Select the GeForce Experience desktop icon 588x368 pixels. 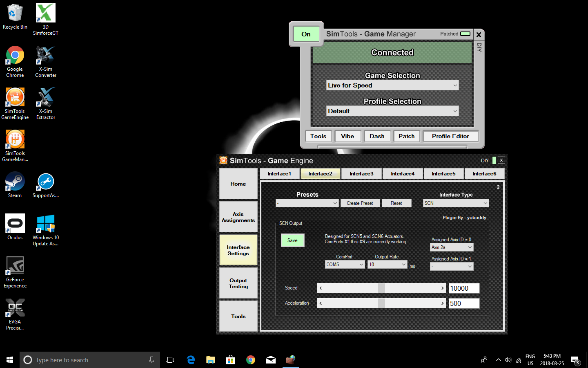pos(15,272)
